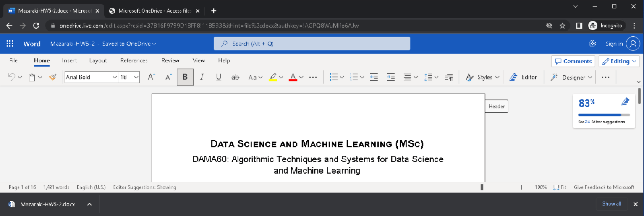Click the Word search box
644x216 pixels.
(312, 44)
